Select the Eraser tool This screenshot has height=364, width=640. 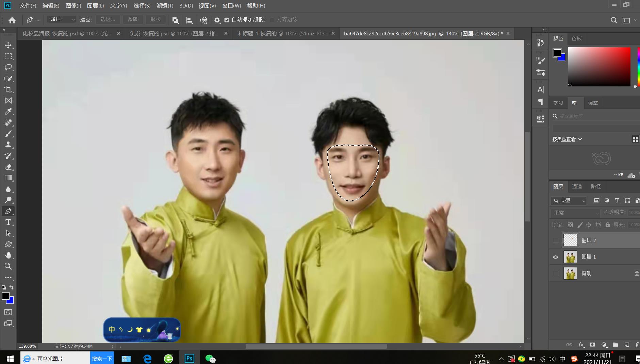(8, 167)
